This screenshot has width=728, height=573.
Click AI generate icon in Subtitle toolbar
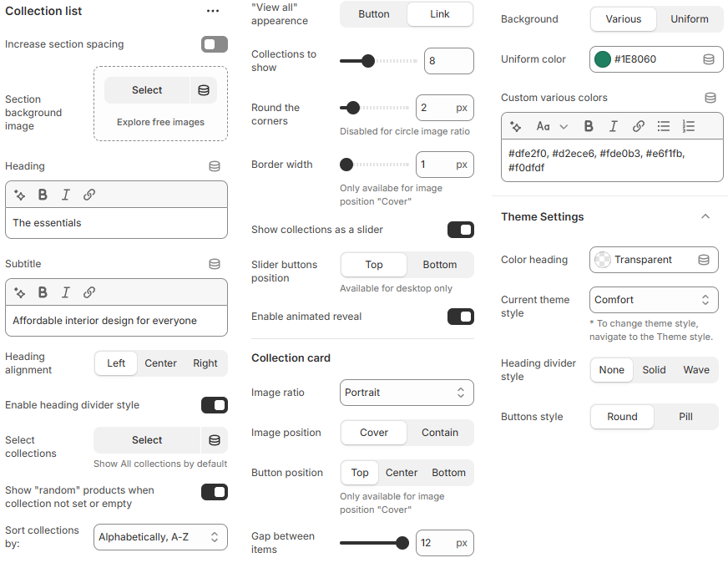point(19,292)
